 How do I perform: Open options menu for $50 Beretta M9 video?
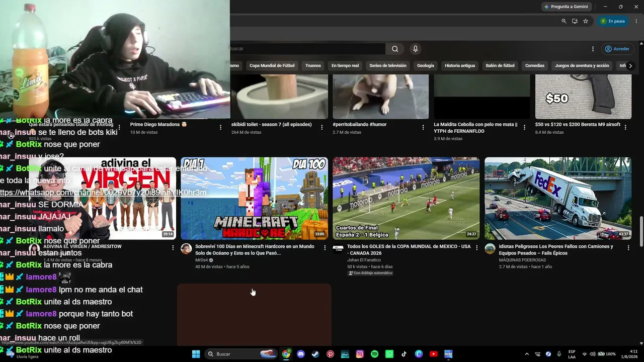click(625, 127)
